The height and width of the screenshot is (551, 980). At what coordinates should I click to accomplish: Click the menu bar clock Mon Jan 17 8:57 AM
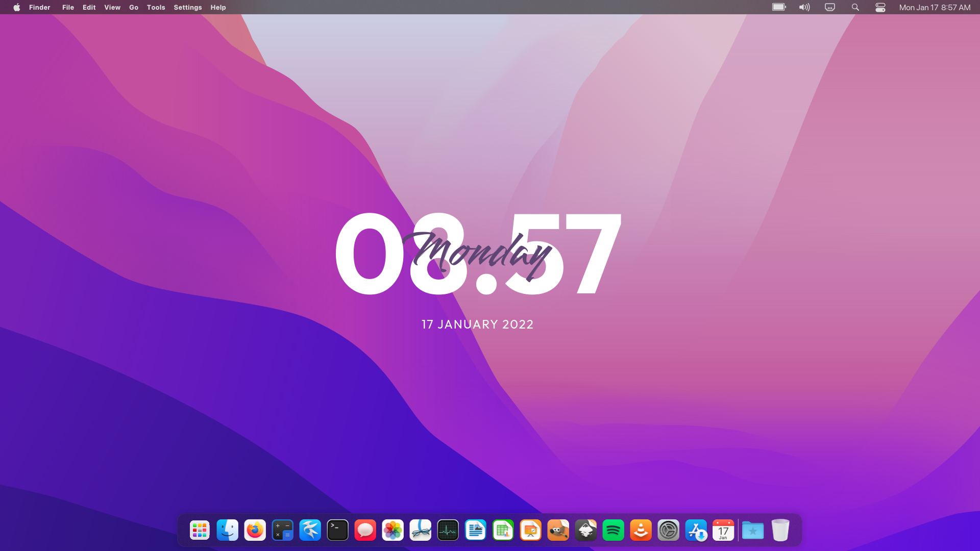[935, 7]
